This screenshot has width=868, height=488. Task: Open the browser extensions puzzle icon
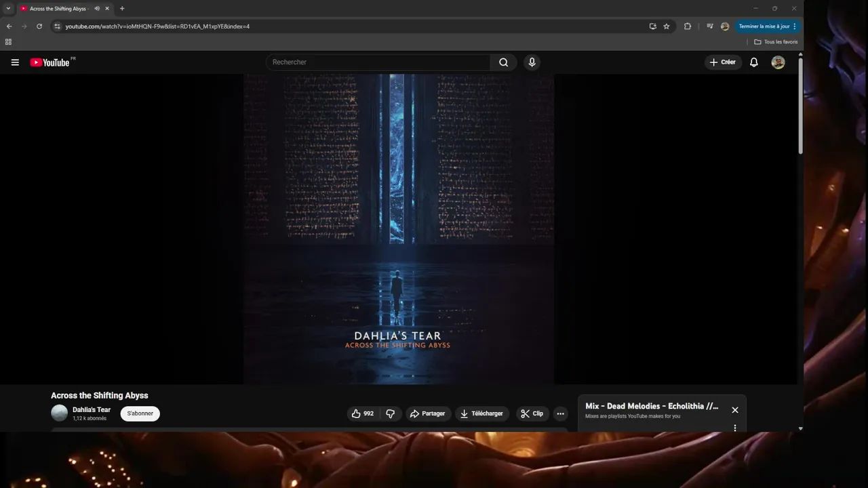pyautogui.click(x=688, y=26)
